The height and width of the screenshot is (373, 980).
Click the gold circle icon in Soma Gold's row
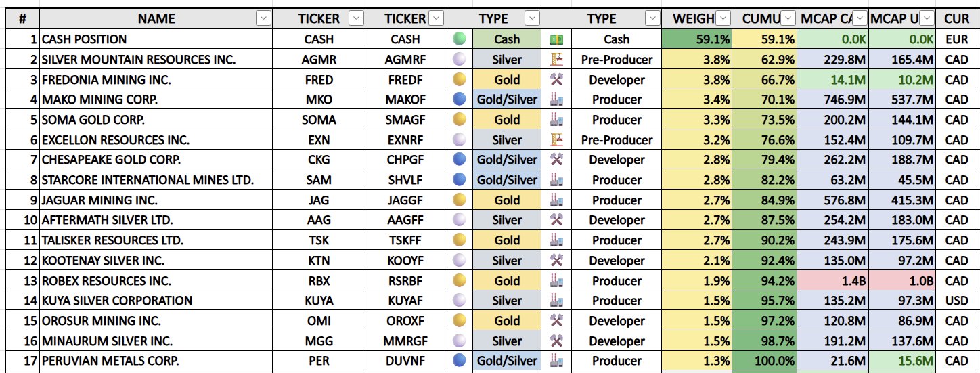(459, 120)
